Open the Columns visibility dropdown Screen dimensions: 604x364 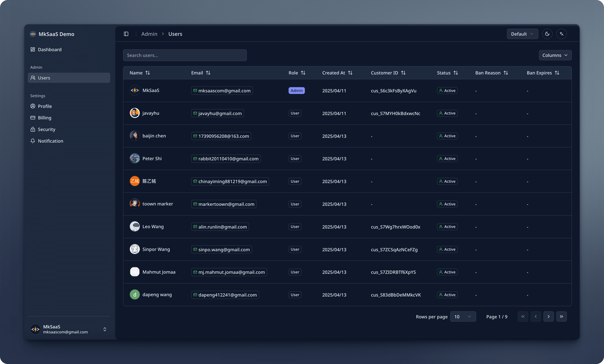coord(555,55)
